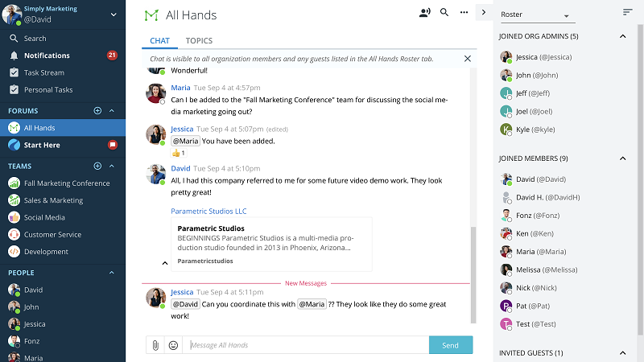Click the Parametric Studios preview card
The width and height of the screenshot is (644, 362).
click(x=271, y=245)
